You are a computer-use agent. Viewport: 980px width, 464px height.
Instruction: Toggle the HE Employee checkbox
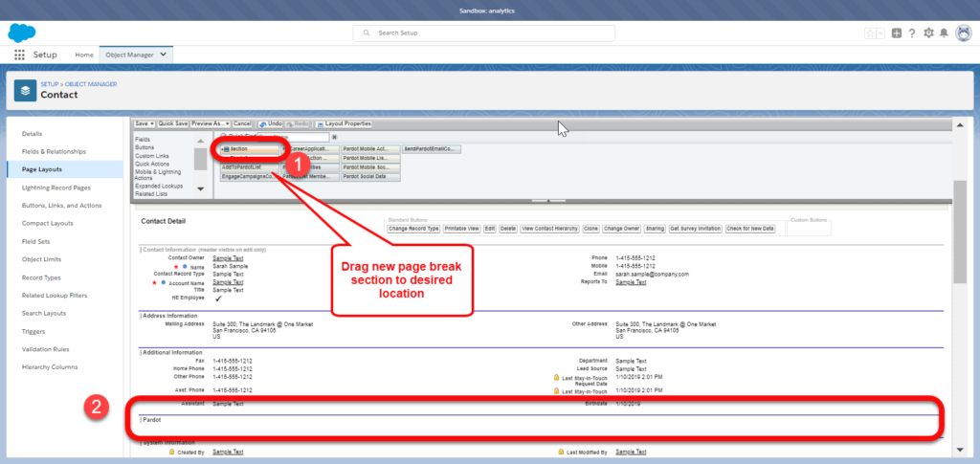click(x=218, y=298)
